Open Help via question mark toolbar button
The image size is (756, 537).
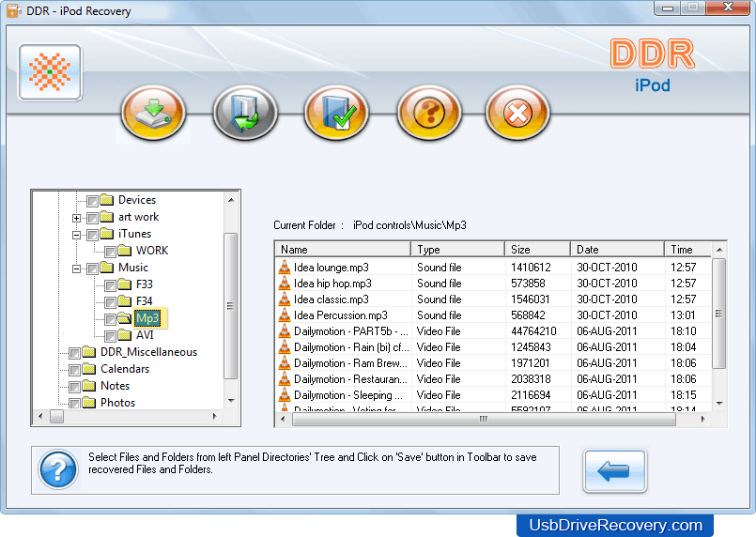pyautogui.click(x=429, y=113)
